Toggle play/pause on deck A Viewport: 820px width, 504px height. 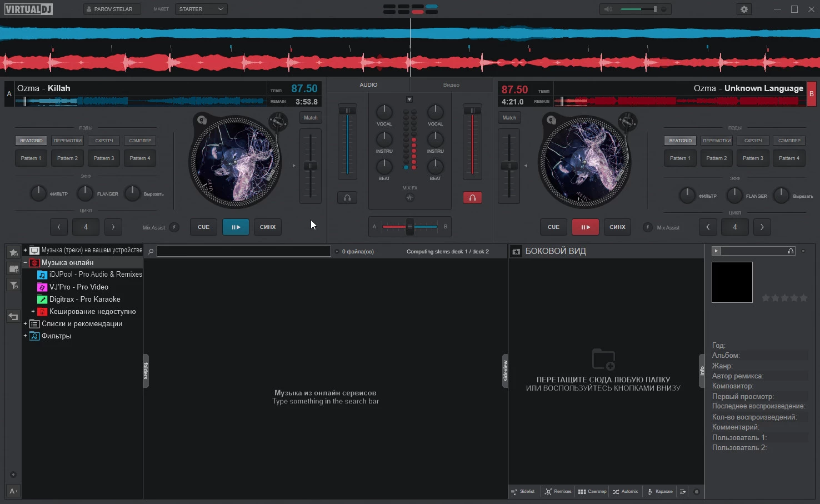click(236, 227)
